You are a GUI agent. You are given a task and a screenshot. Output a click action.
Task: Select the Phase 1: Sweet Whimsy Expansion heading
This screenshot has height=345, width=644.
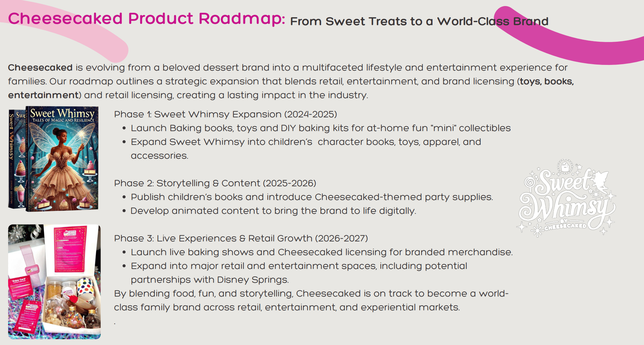tap(225, 114)
